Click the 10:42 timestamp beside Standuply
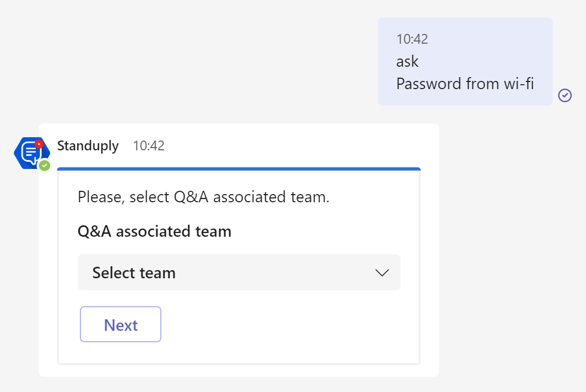 click(148, 146)
